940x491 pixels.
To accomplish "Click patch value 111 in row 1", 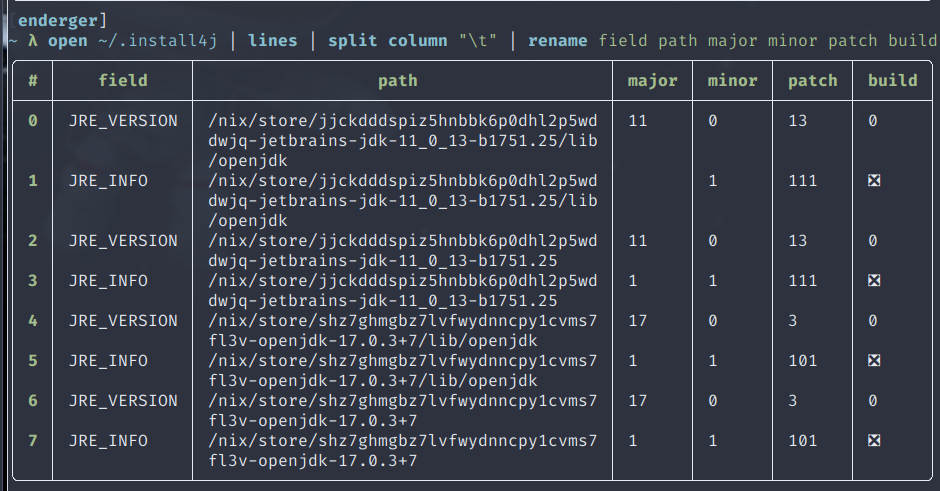I will point(802,180).
